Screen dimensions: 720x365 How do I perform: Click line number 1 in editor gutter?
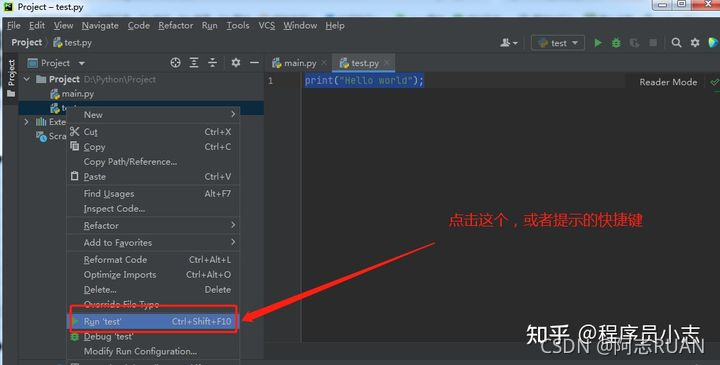click(270, 81)
